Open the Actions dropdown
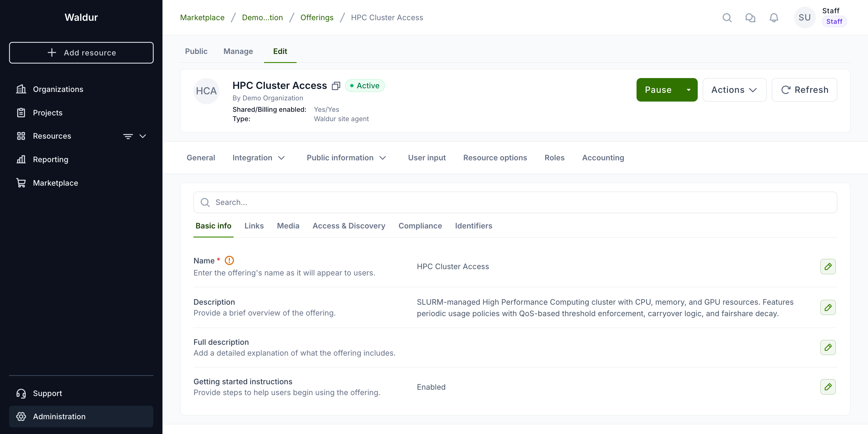This screenshot has width=868, height=434. click(x=734, y=90)
